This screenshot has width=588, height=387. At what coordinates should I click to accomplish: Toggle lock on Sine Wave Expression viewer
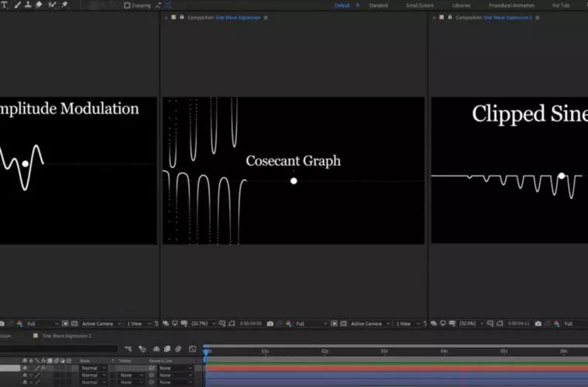(x=182, y=17)
